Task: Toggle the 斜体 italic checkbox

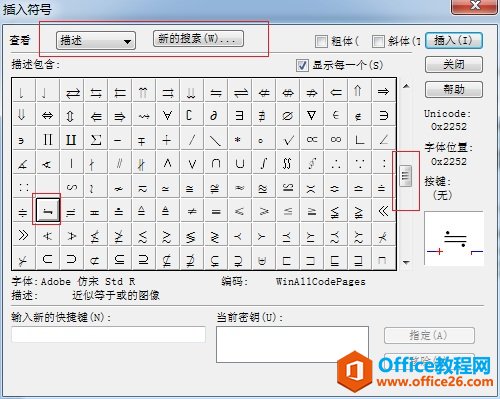Action: point(378,41)
